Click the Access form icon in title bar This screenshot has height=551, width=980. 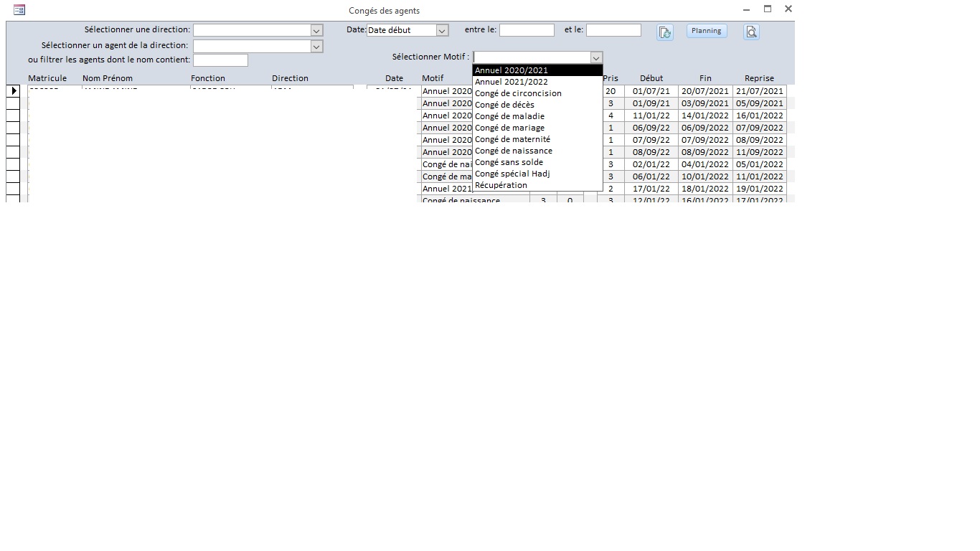[x=19, y=10]
